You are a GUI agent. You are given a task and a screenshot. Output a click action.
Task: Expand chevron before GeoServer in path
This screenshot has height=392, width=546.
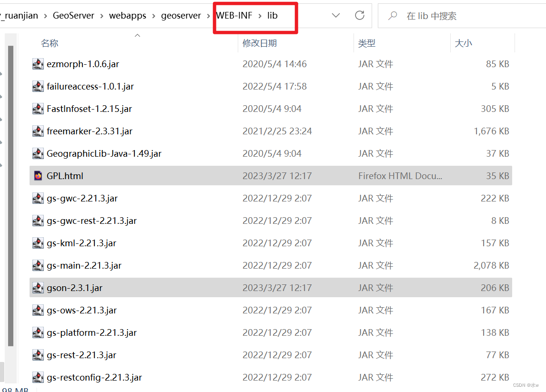45,16
